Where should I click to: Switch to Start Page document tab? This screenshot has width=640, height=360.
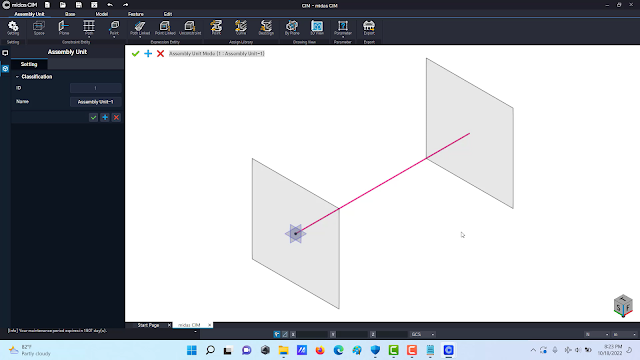[x=148, y=325]
